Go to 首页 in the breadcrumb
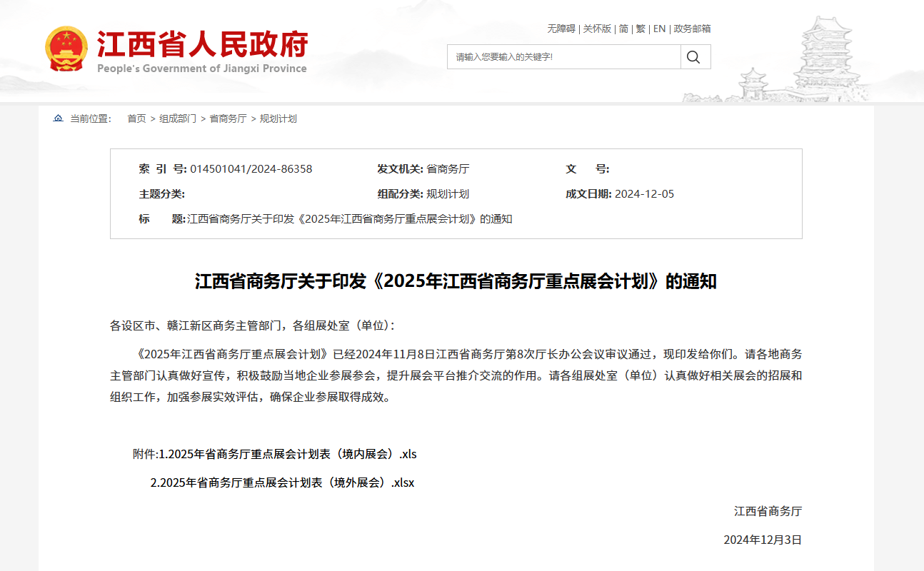Screen dimensions: 924x571 pos(136,118)
